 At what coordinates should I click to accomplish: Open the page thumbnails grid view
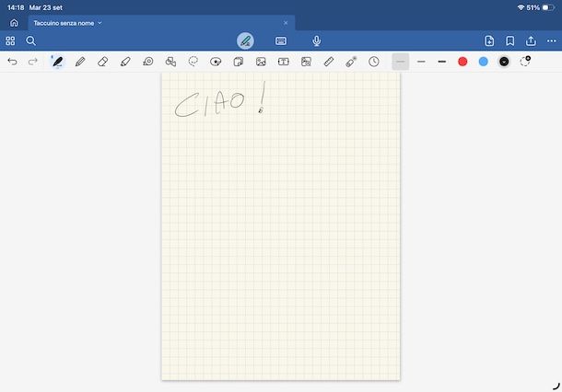pyautogui.click(x=10, y=40)
